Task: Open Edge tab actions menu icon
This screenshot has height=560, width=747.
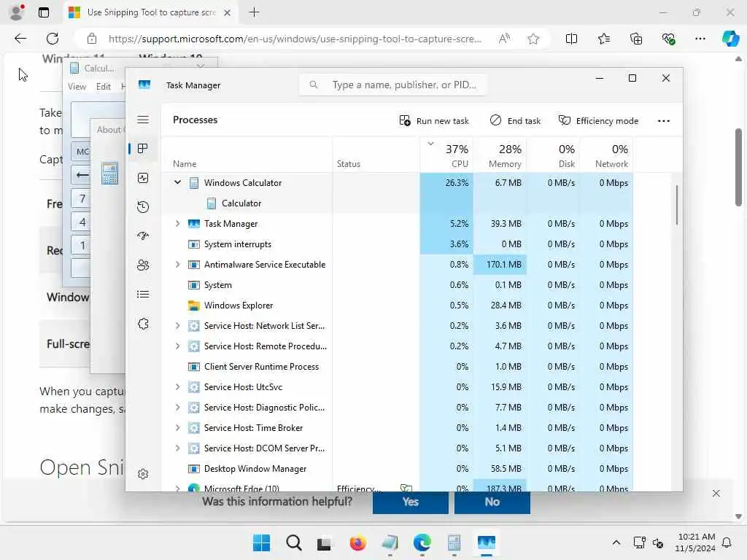Action: [43, 12]
